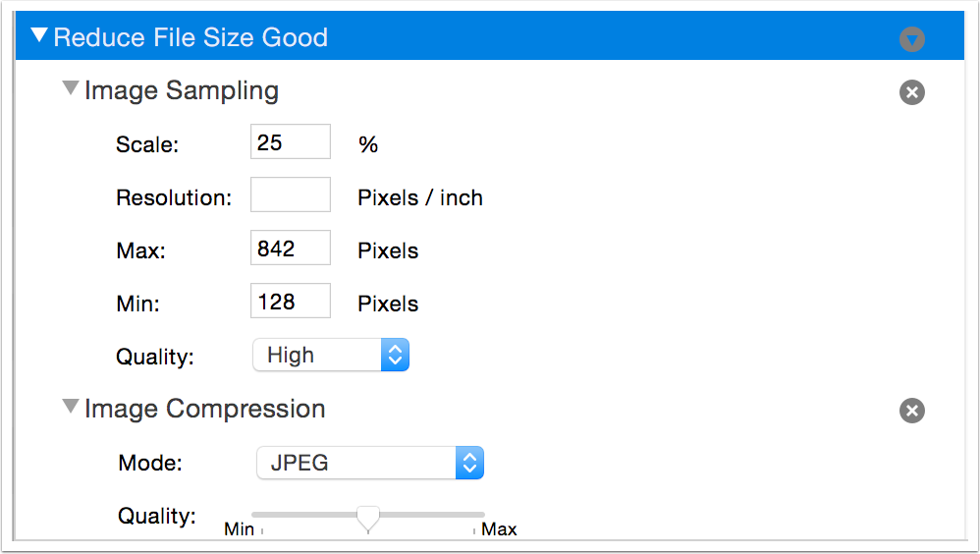The width and height of the screenshot is (980, 554).
Task: Remove the Image Compression component
Action: [912, 411]
